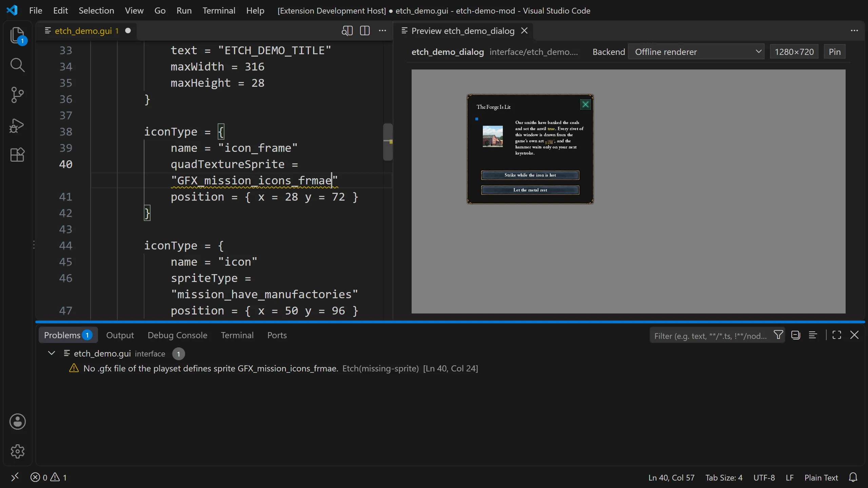The image size is (868, 488).
Task: Select Plain Text language mode
Action: tap(821, 477)
